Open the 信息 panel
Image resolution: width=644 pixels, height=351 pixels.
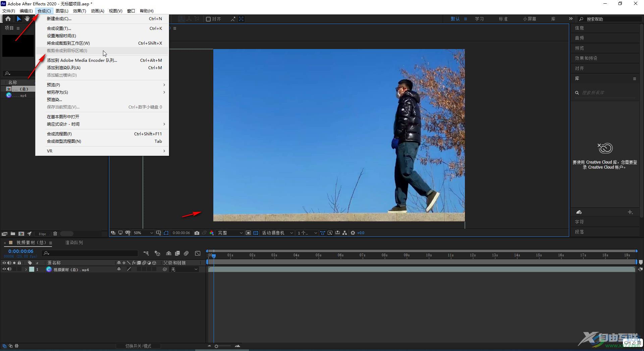[579, 28]
